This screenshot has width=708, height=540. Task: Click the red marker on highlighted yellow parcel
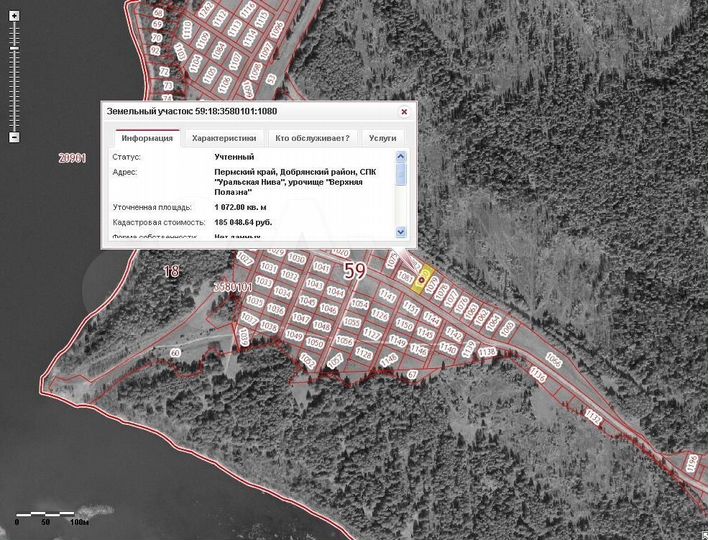[421, 280]
